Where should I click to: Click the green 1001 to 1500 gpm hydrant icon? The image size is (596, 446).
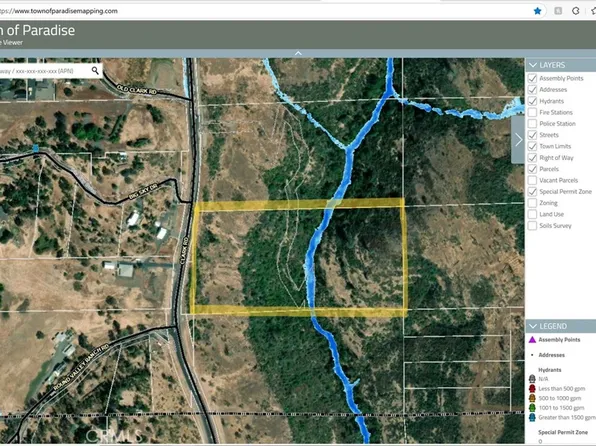coord(532,408)
